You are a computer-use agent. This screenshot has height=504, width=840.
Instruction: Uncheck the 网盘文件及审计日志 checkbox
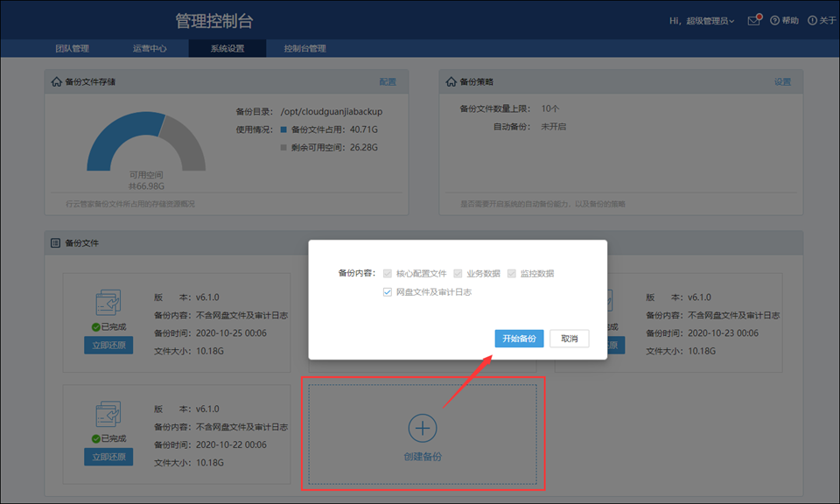tap(388, 292)
